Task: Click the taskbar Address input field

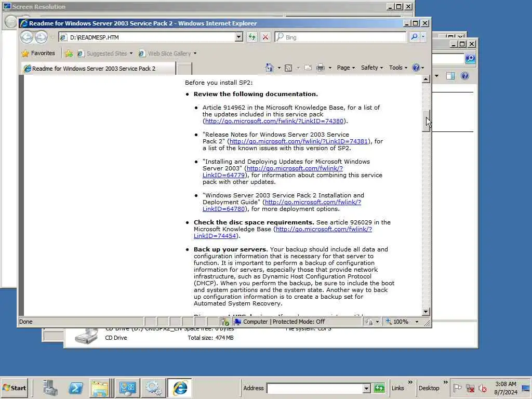Action: [x=314, y=388]
